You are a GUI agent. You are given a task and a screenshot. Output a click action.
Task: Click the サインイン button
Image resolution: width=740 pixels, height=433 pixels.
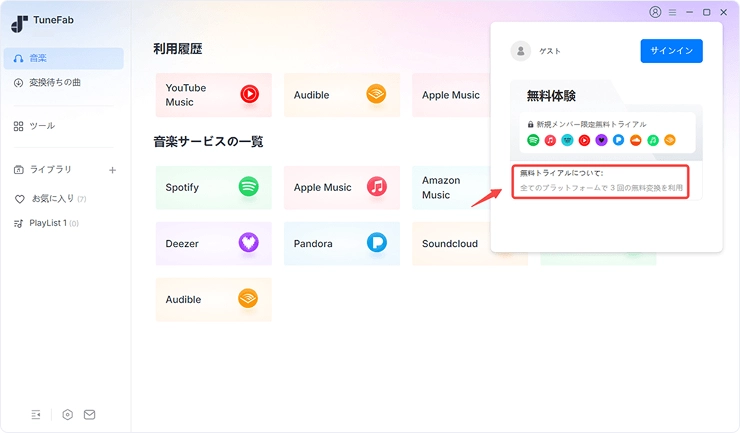672,51
